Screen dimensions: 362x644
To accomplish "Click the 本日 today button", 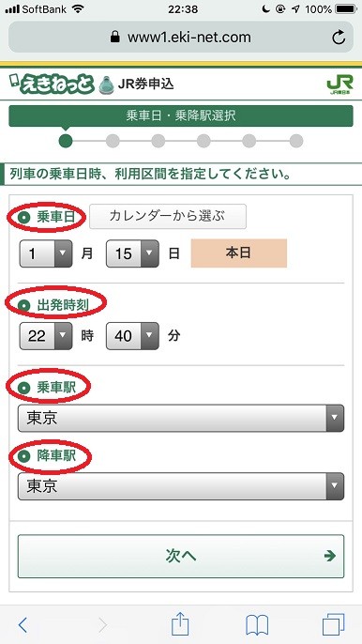I will coord(239,253).
